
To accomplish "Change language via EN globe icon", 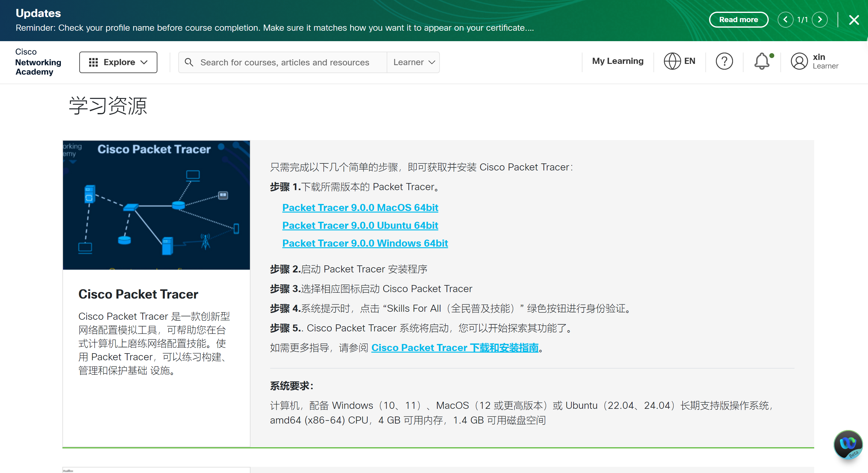I will (x=679, y=61).
